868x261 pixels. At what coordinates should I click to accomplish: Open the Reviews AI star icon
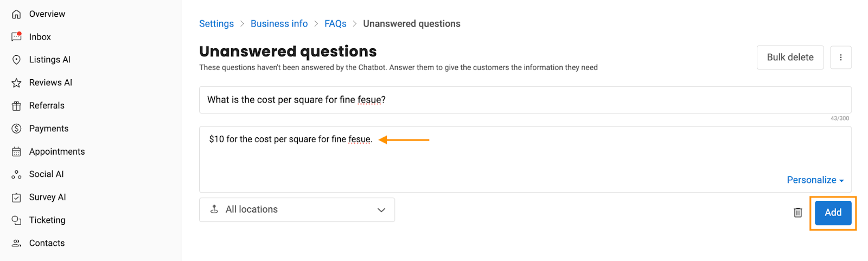coord(17,82)
